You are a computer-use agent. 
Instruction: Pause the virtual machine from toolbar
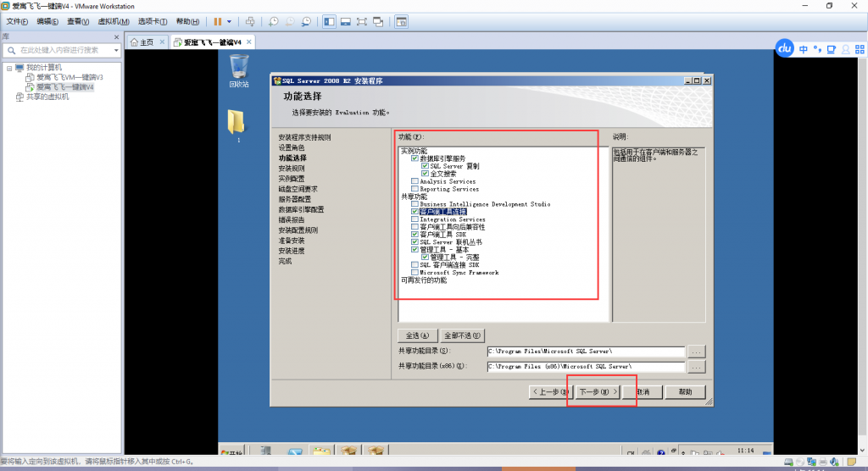point(218,21)
